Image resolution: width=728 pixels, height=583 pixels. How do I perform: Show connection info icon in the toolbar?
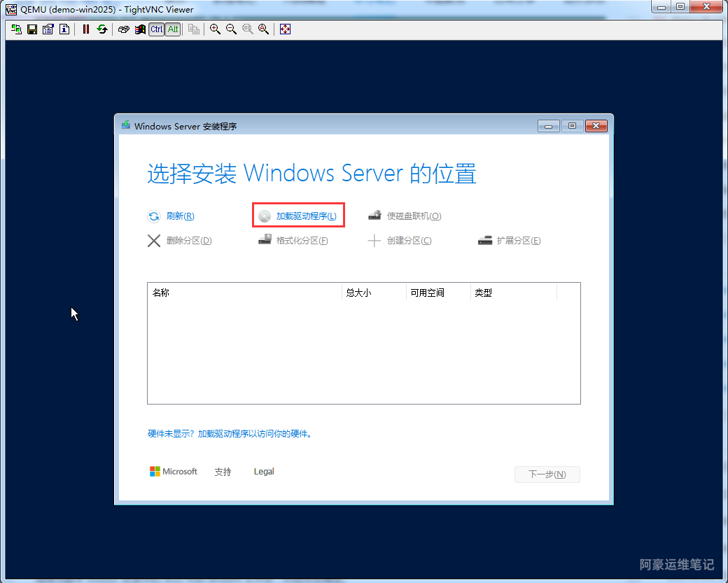64,29
